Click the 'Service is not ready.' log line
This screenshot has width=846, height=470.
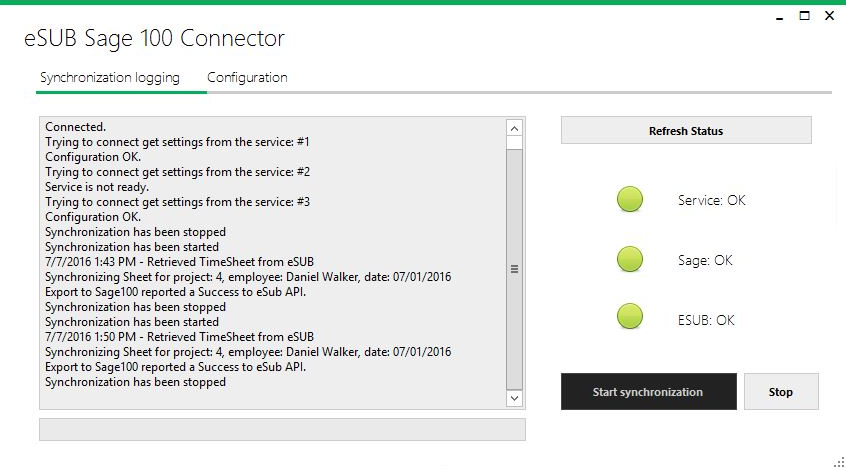(97, 187)
